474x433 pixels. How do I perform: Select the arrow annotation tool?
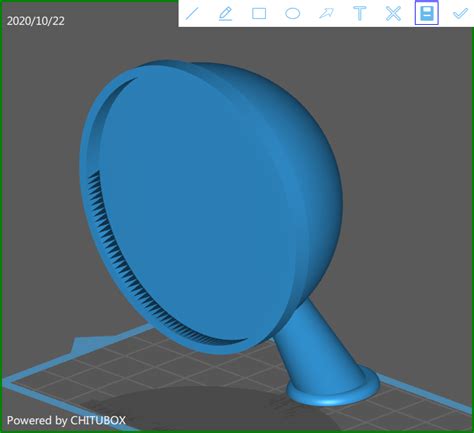(x=326, y=14)
